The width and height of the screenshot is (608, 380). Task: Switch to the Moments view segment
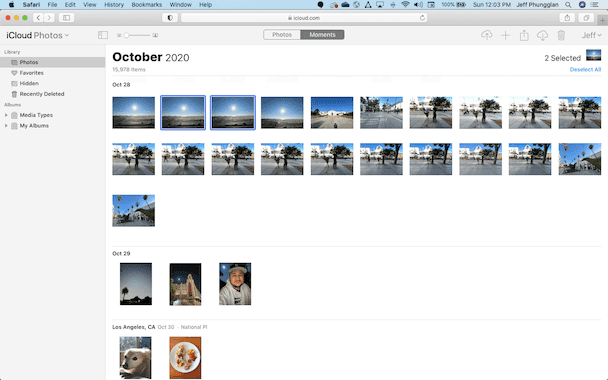(x=322, y=35)
